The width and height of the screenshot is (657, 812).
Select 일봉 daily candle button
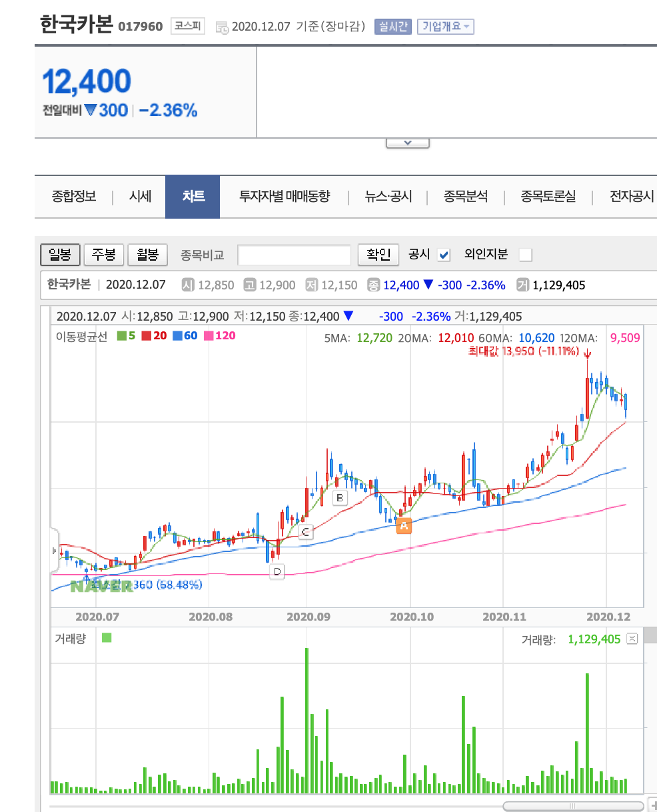coord(61,254)
